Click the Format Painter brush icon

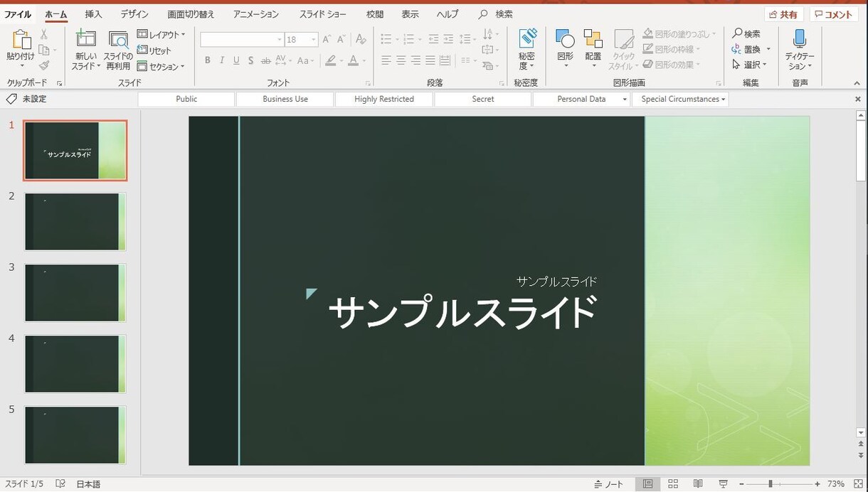coord(44,65)
